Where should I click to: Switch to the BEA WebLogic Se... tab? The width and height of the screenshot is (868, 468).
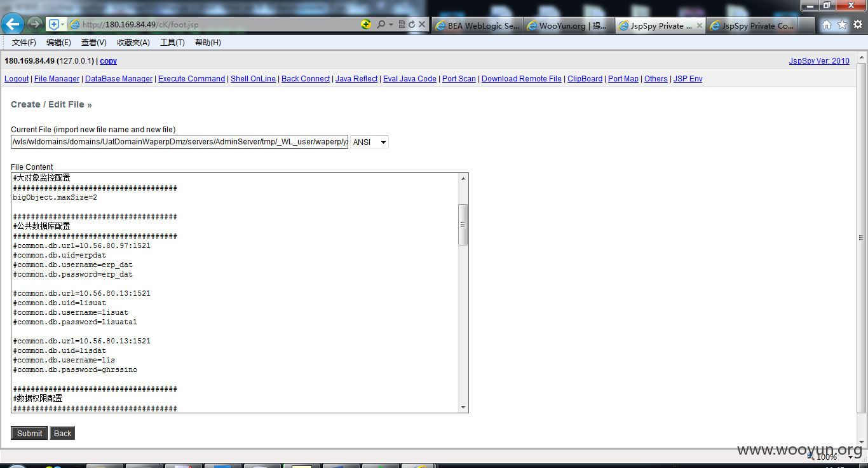pyautogui.click(x=477, y=26)
